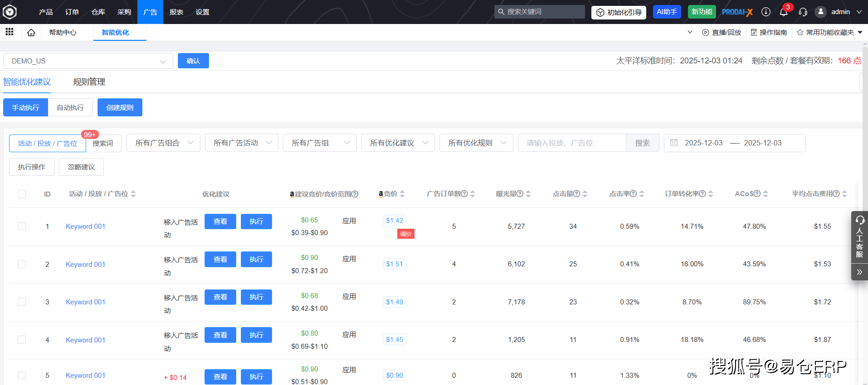
Task: Click the customer service headset icon in header
Action: 803,12
